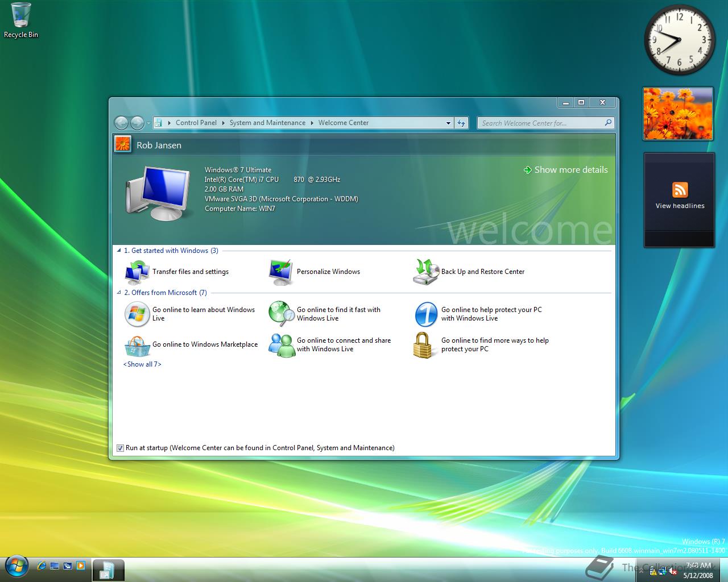
Task: Select Control Panel breadcrumb
Action: (x=196, y=123)
